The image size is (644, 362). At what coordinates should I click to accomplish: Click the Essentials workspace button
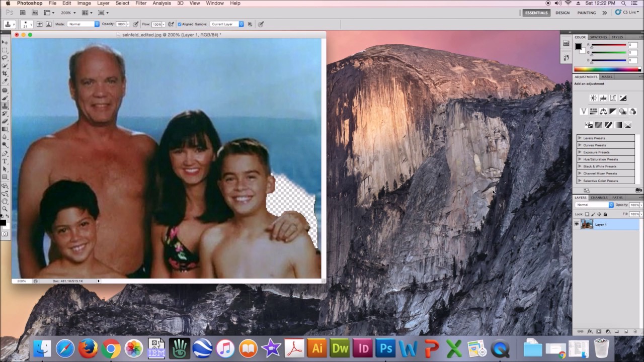pos(536,13)
